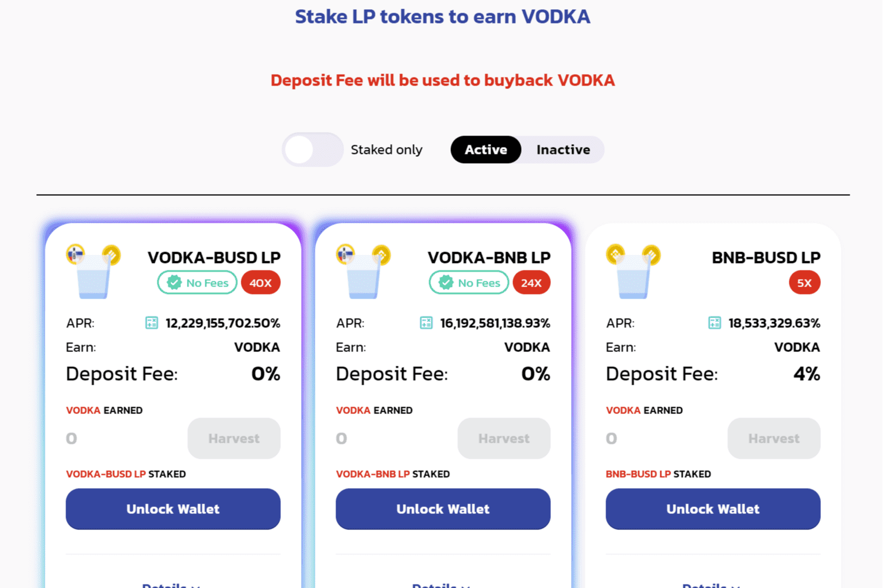This screenshot has width=883, height=588.
Task: Enable the Staked only switch
Action: tap(312, 149)
